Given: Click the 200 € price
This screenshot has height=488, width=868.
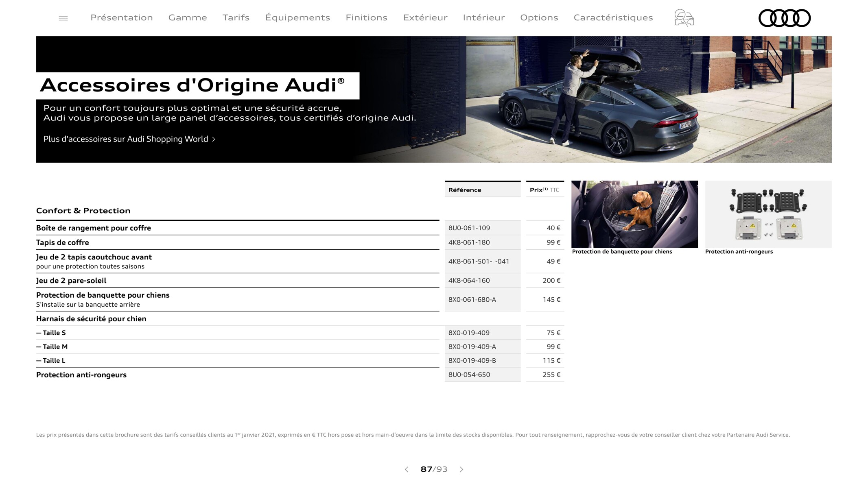Looking at the screenshot, I should coord(551,281).
